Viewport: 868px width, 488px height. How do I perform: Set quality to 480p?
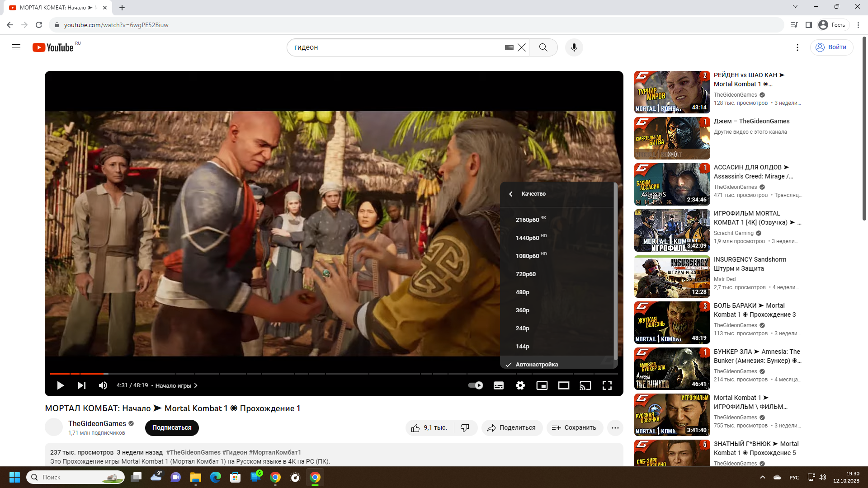[x=557, y=292]
